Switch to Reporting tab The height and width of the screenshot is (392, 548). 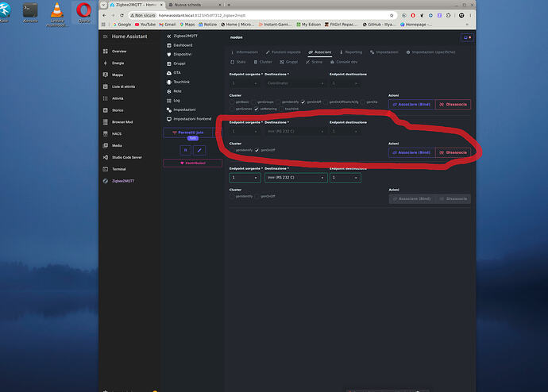tap(351, 52)
